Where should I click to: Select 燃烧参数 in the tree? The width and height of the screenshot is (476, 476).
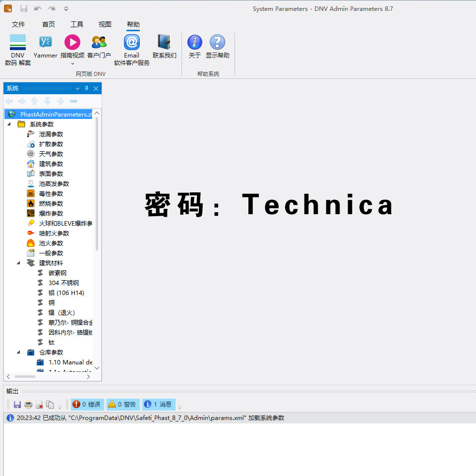(x=51, y=203)
